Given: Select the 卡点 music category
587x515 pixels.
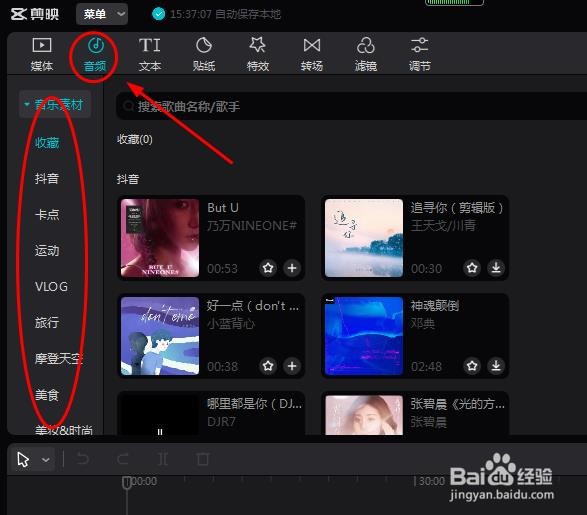Looking at the screenshot, I should pyautogui.click(x=47, y=214).
